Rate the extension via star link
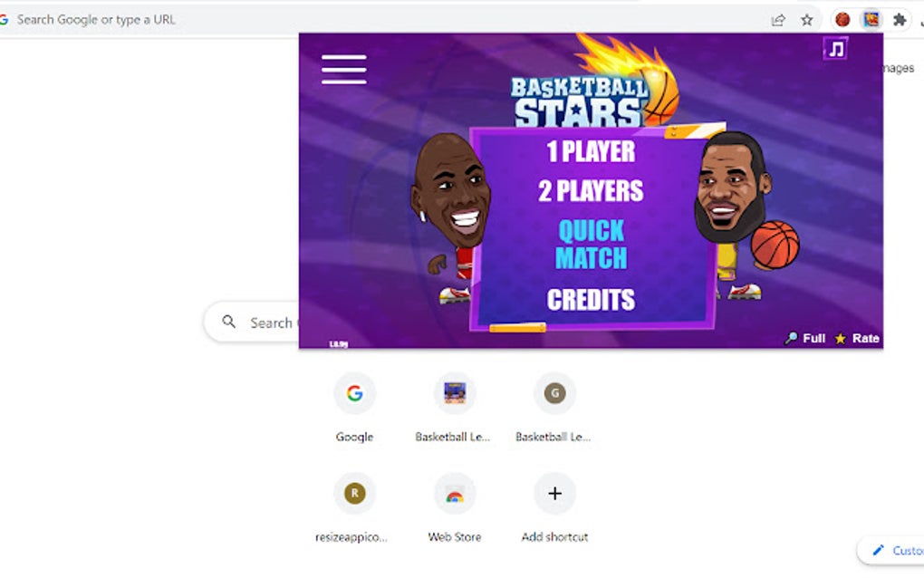Viewport: 924px width, 578px height. point(857,338)
